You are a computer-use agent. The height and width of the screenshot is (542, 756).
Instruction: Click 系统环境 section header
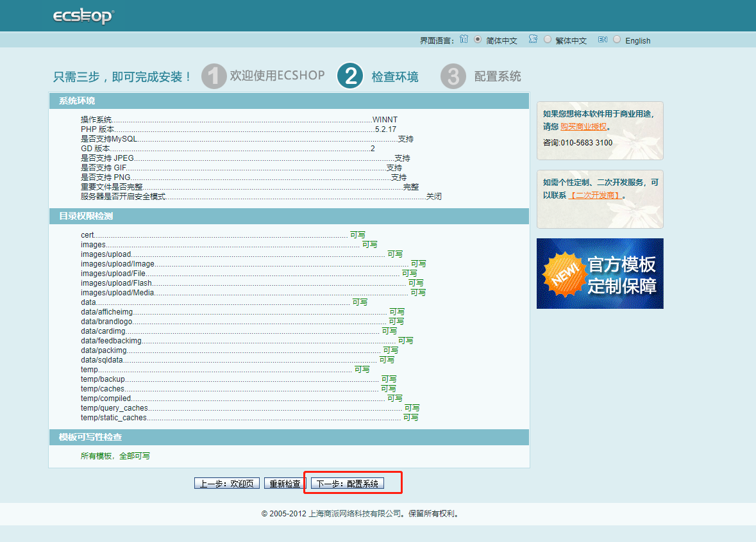[289, 101]
